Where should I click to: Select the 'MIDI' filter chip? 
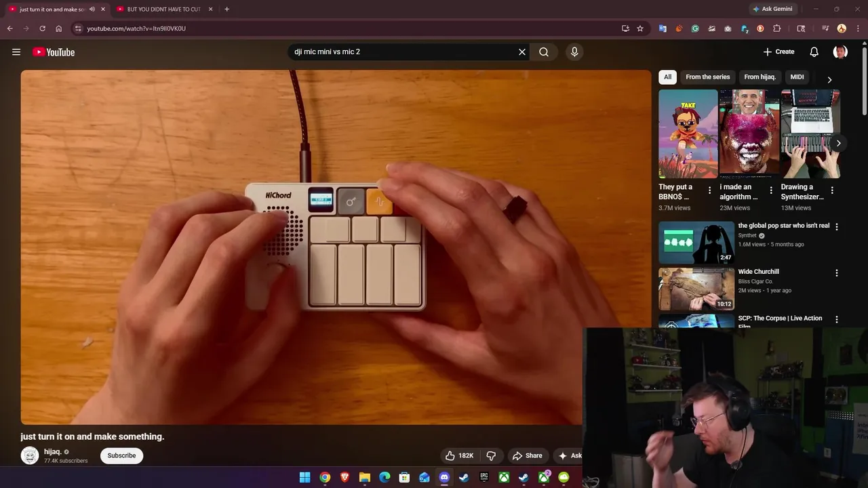[x=797, y=77]
